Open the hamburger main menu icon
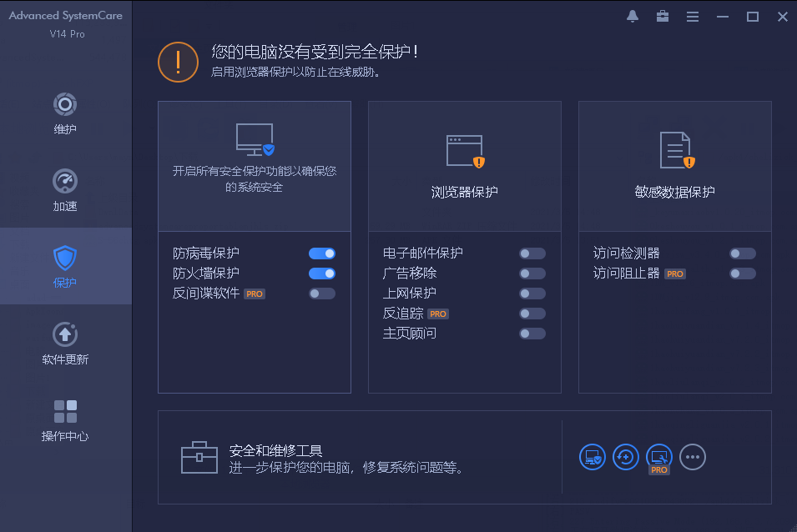The height and width of the screenshot is (532, 797). click(x=692, y=16)
